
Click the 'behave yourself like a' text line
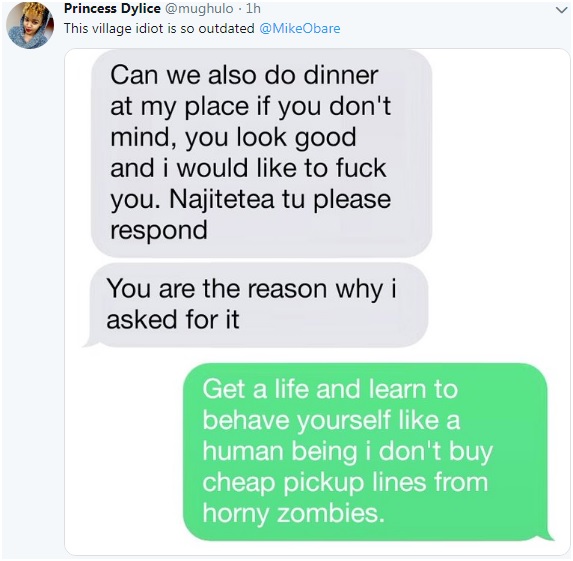[331, 420]
